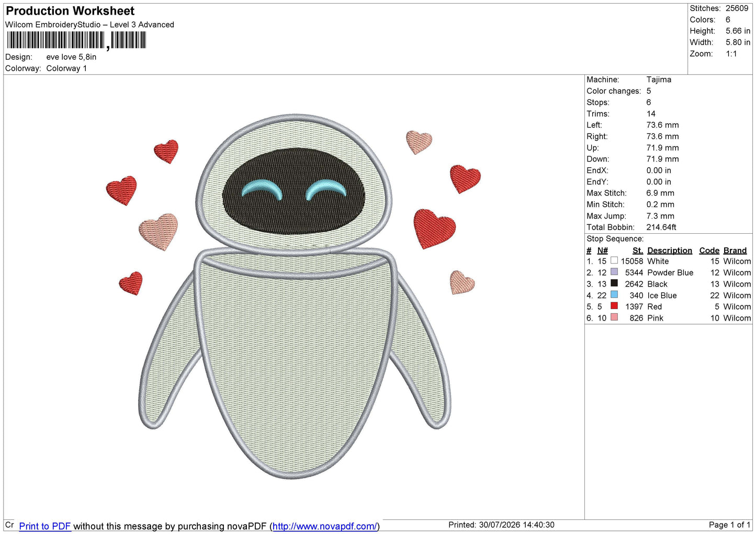
Task: Click the 'N#' column header
Action: pos(602,251)
